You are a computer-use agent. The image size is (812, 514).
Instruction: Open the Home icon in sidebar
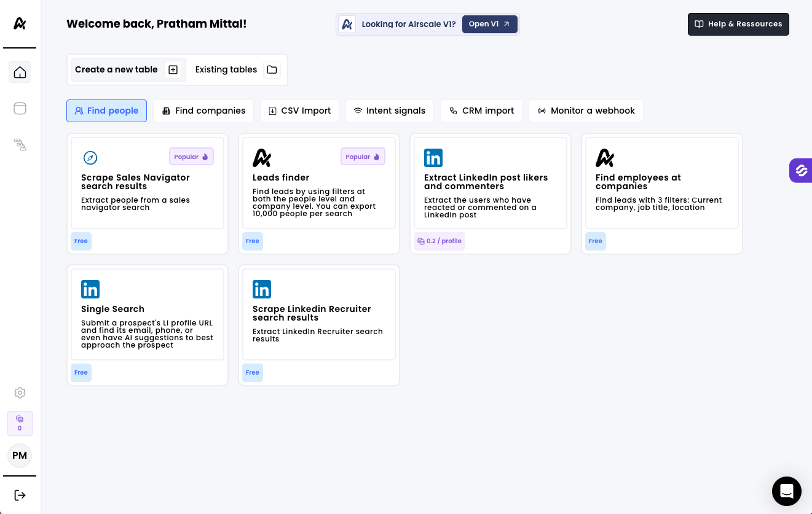[x=20, y=72]
